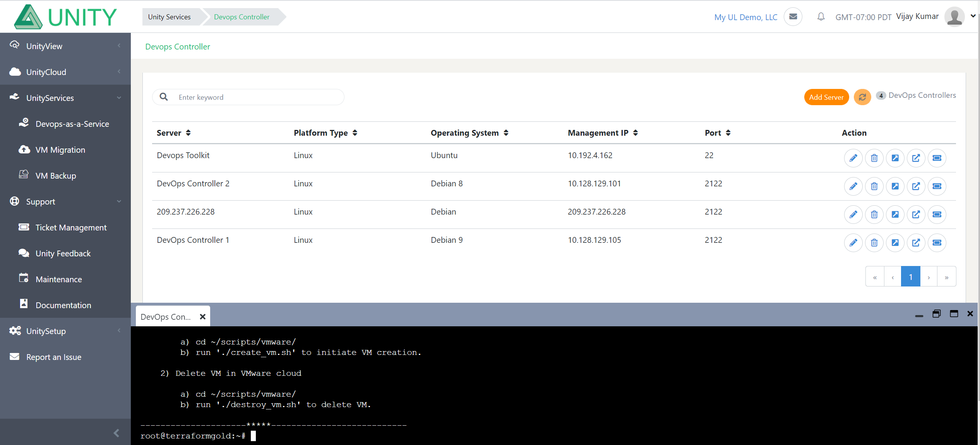Viewport: 980px width, 445px height.
Task: Sort table by Management IP column
Action: [x=635, y=133]
